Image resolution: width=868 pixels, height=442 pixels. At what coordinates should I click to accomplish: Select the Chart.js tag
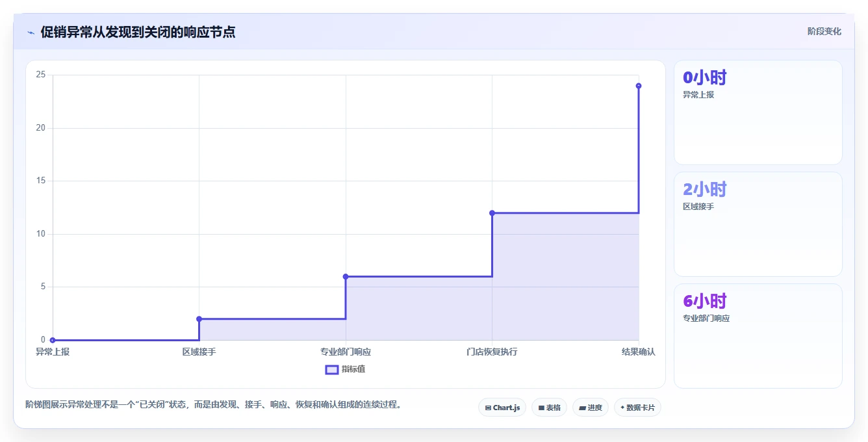tap(502, 408)
